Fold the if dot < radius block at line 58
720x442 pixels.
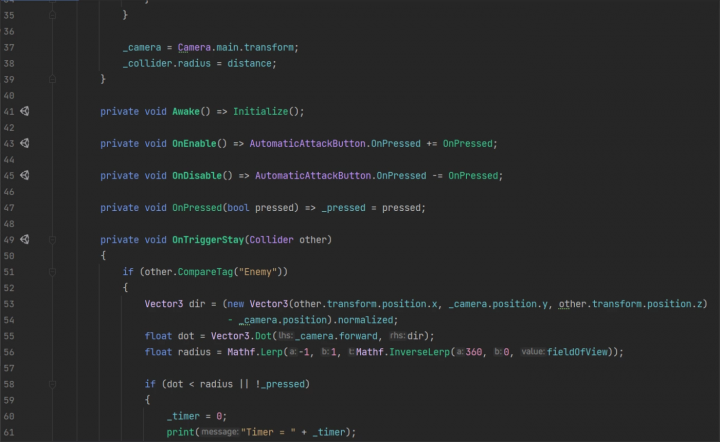[52, 384]
